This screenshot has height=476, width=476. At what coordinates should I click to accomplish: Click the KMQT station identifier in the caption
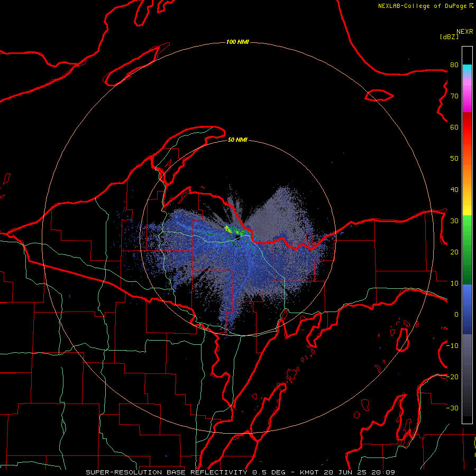pos(310,472)
